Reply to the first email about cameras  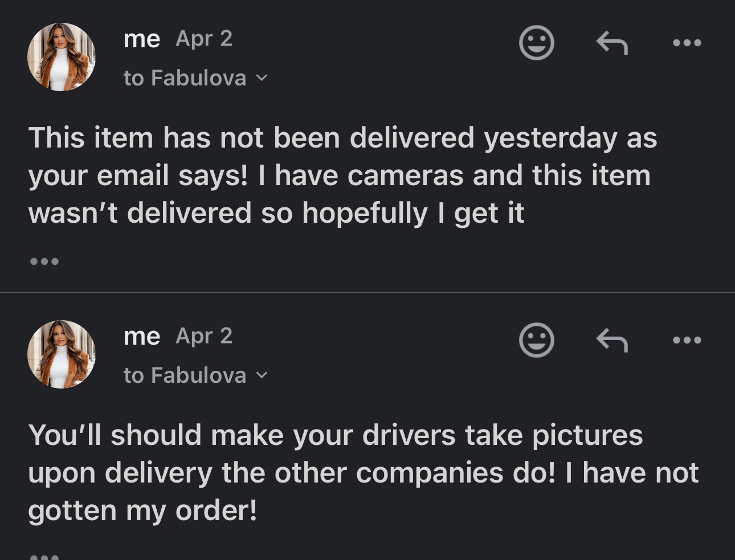[612, 43]
